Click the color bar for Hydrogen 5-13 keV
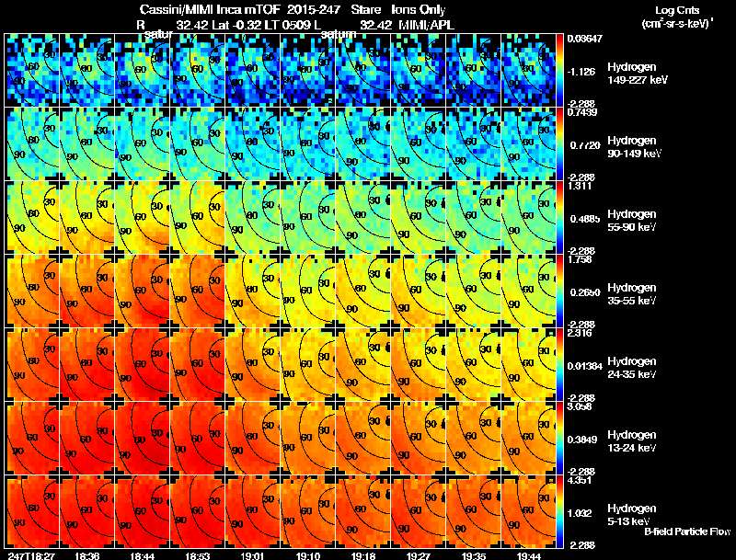736x560 pixels. coord(559,511)
